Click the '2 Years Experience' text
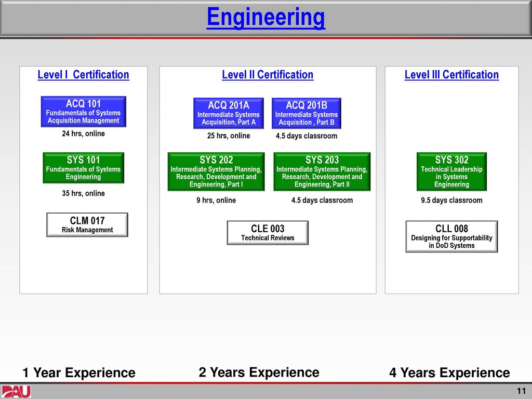 pyautogui.click(x=259, y=372)
